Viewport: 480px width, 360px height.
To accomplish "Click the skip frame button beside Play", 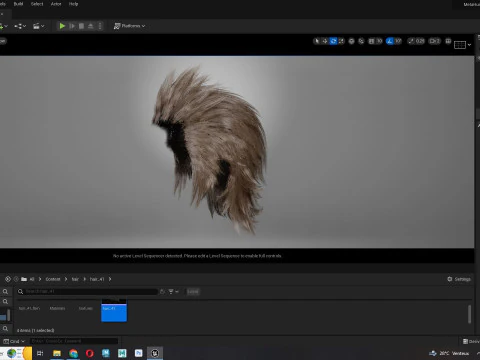I will pos(72,26).
